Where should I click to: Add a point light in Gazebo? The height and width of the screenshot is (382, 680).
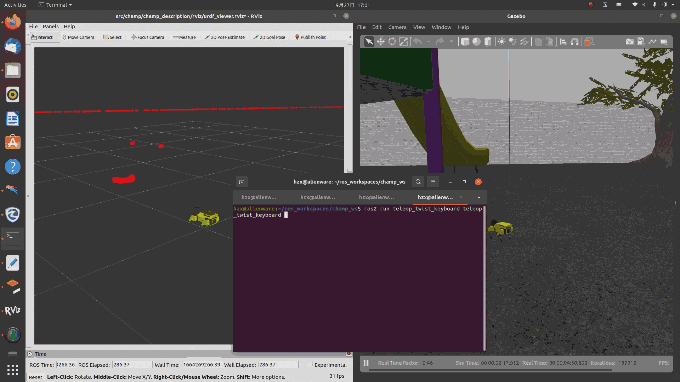click(501, 42)
